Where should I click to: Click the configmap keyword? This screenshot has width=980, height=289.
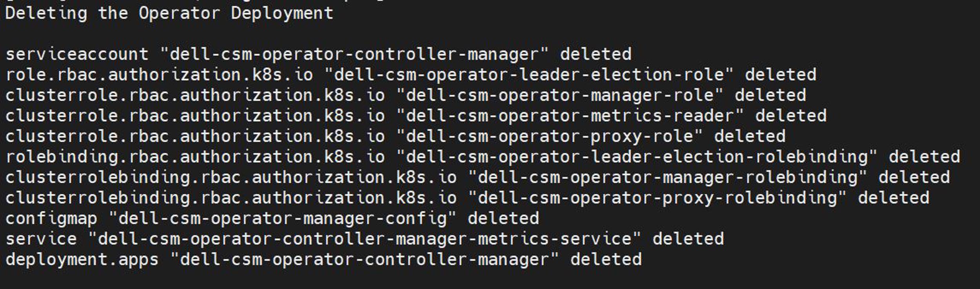click(51, 219)
